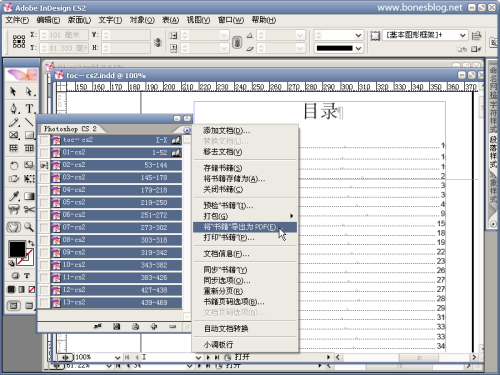Select the Rectangle shape tool
Image resolution: width=500 pixels, height=375 pixels.
[x=29, y=135]
